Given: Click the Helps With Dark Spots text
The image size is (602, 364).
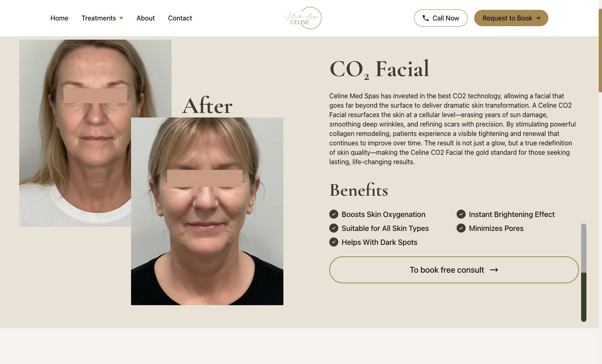Looking at the screenshot, I should point(379,242).
